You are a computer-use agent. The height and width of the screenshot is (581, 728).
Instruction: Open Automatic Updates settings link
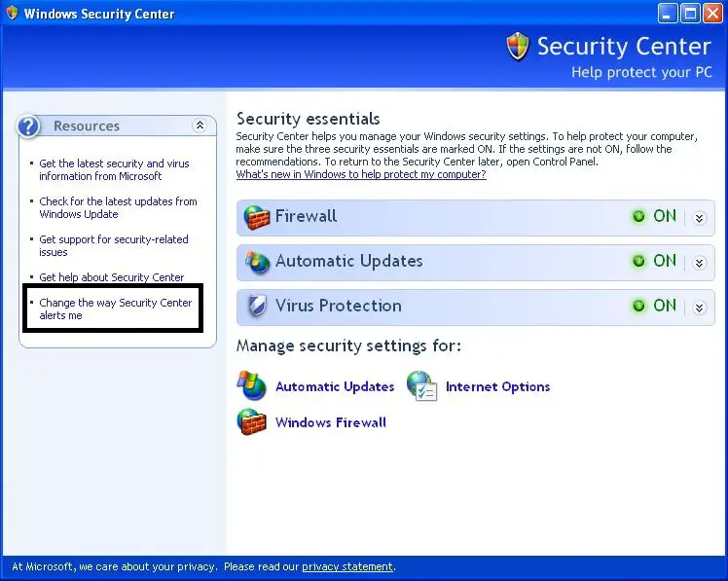tap(335, 386)
